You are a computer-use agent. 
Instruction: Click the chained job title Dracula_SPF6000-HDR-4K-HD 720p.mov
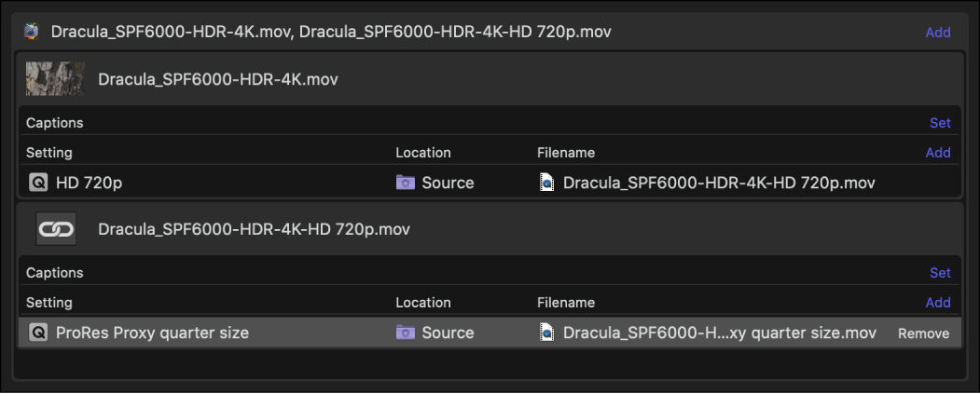point(254,229)
